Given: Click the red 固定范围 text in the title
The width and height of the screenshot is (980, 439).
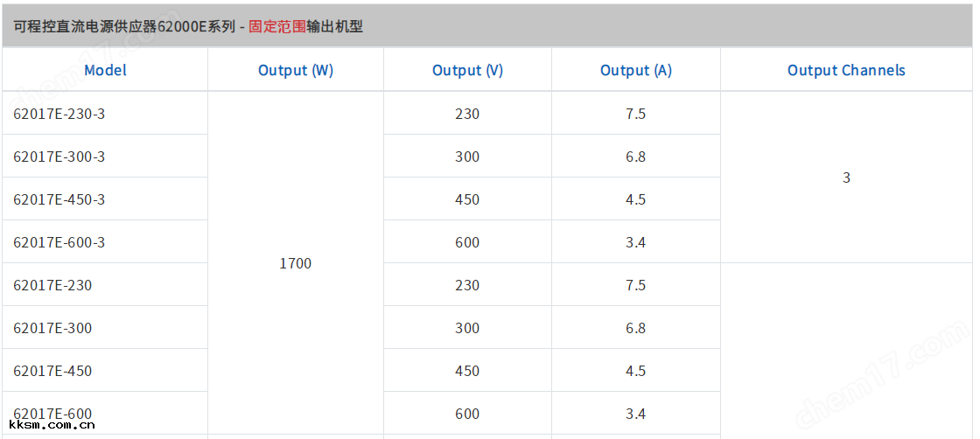Looking at the screenshot, I should click(x=276, y=26).
